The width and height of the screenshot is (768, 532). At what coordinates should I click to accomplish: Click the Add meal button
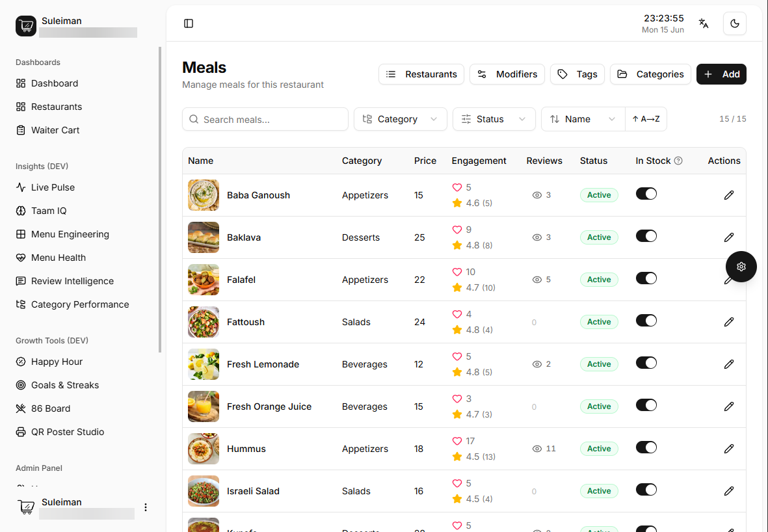pos(721,74)
